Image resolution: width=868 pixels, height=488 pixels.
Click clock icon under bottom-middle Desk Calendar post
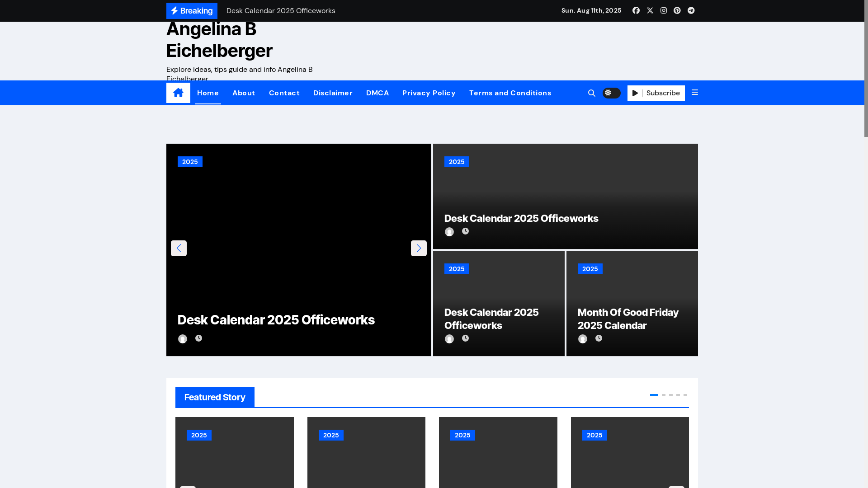[x=465, y=338]
